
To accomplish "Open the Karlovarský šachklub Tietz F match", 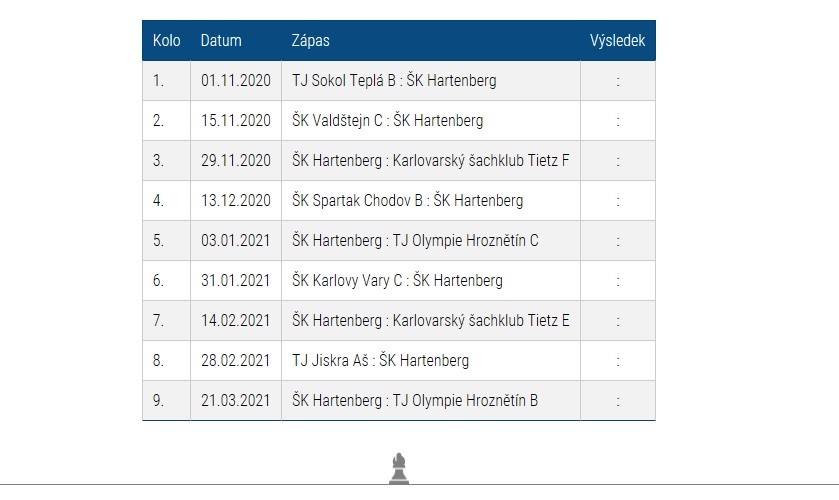I will point(430,161).
